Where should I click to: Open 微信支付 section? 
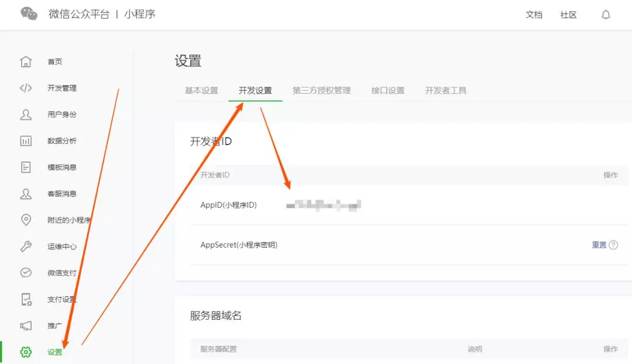62,273
